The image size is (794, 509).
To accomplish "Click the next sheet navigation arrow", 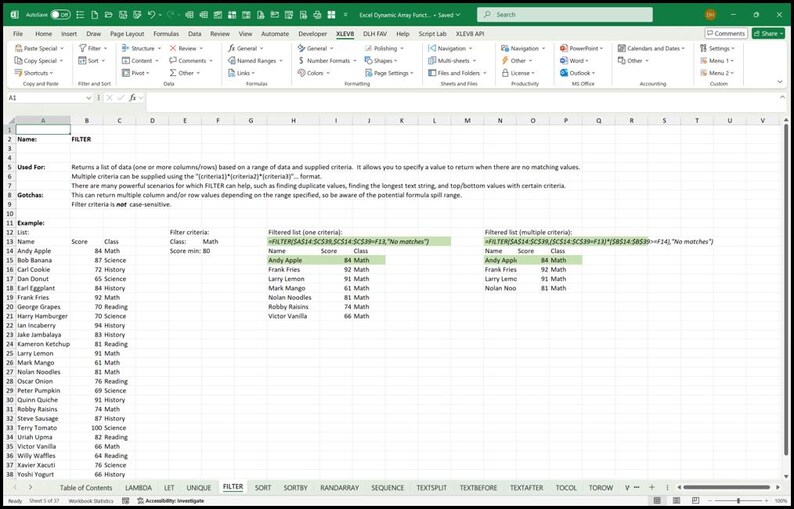I will tap(30, 487).
